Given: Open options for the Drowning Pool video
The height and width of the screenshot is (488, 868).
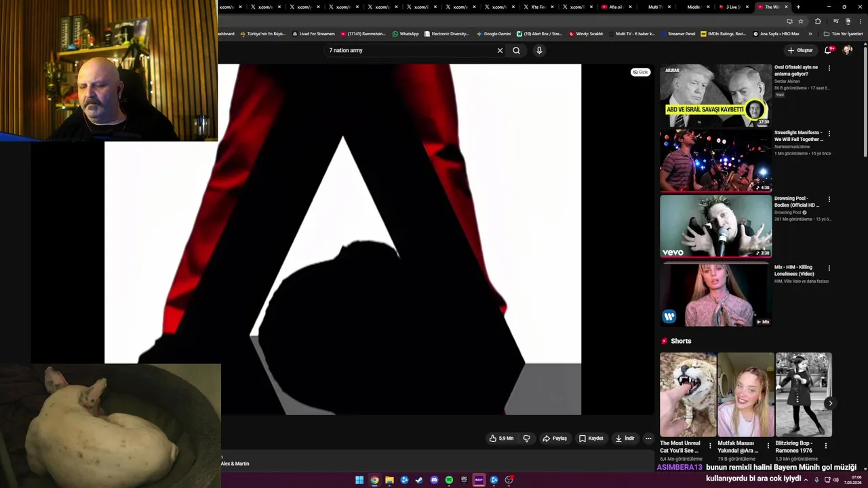Looking at the screenshot, I should pos(829,200).
